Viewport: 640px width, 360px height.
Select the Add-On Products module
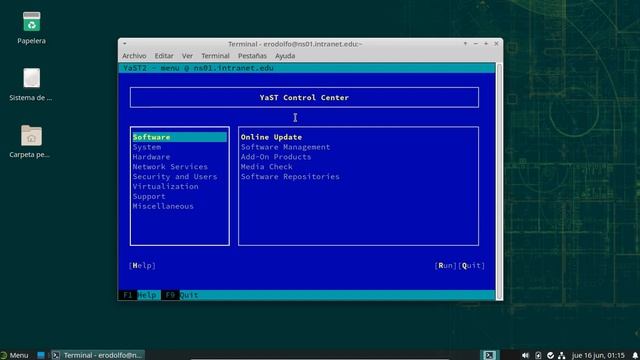(x=276, y=157)
